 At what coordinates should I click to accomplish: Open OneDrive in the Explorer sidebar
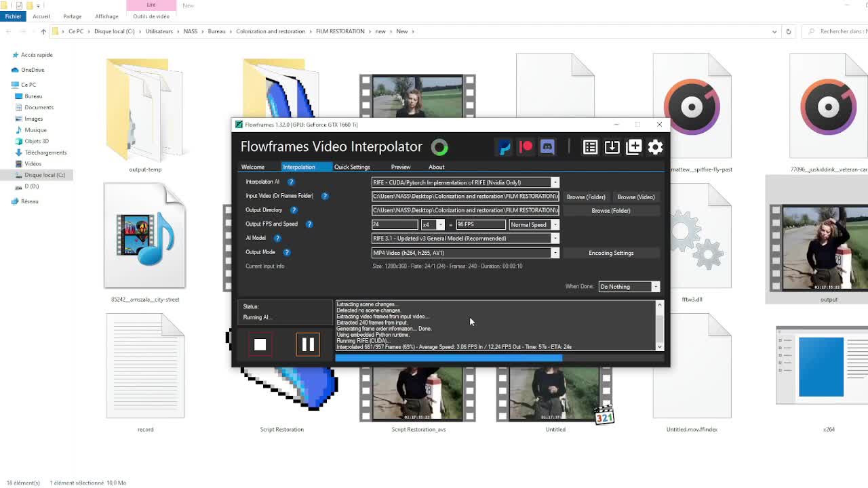click(33, 70)
